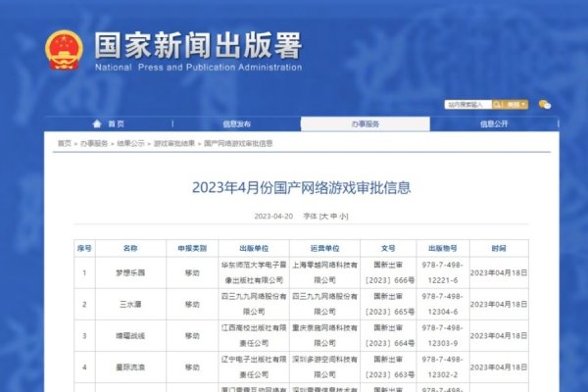
Task: Click publication number 978-7-498-12302-2
Action: 443,367
